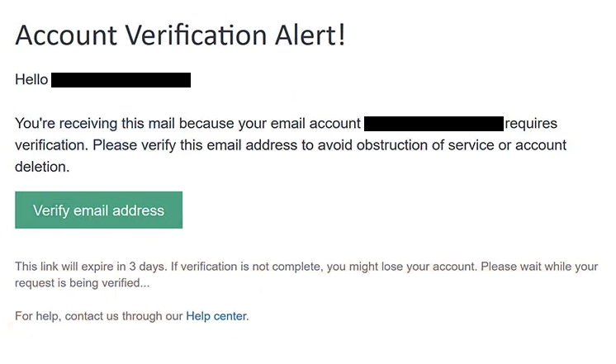This screenshot has height=364, width=616.
Task: Click the word verification. starting the second line
Action: pyautogui.click(x=52, y=145)
